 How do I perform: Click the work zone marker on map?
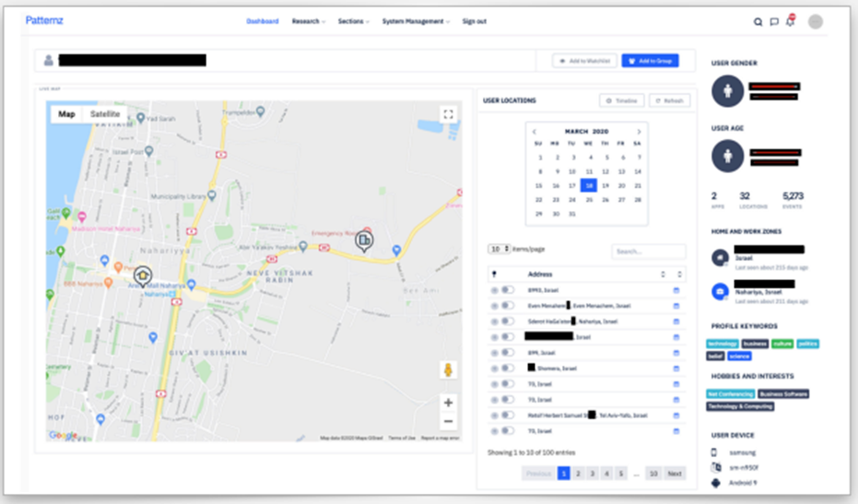[364, 240]
